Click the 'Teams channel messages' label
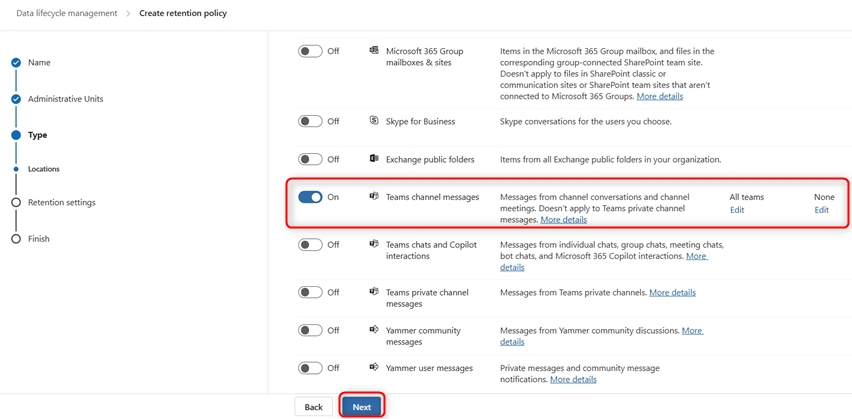The width and height of the screenshot is (852, 419). (x=433, y=197)
